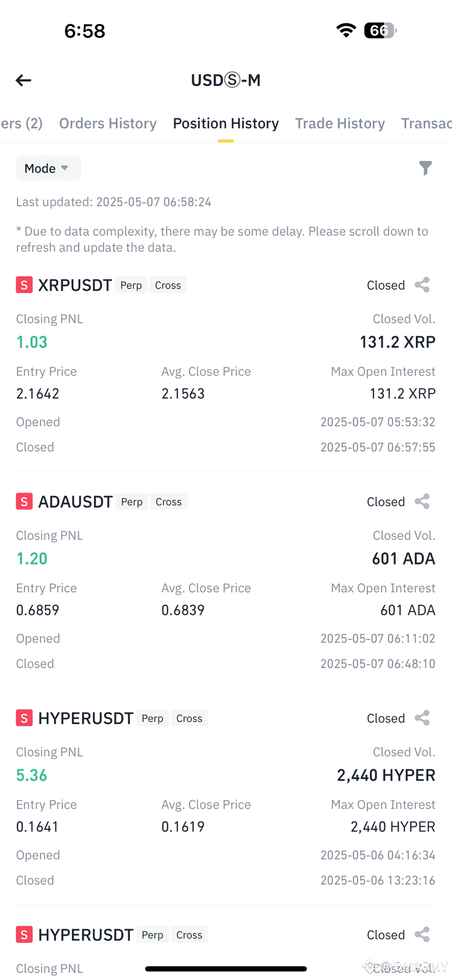This screenshot has width=452, height=980.
Task: Open the ADAUSDT symbol title
Action: [x=75, y=502]
